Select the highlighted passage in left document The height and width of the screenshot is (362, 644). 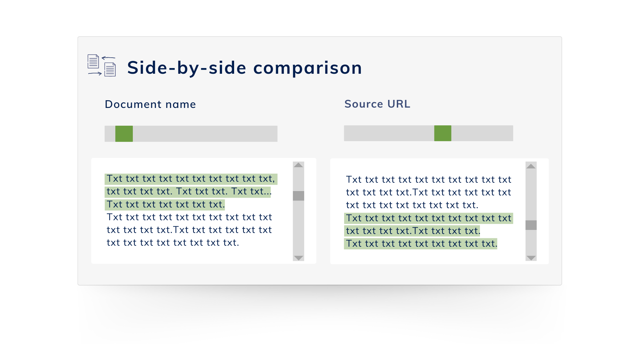click(191, 192)
